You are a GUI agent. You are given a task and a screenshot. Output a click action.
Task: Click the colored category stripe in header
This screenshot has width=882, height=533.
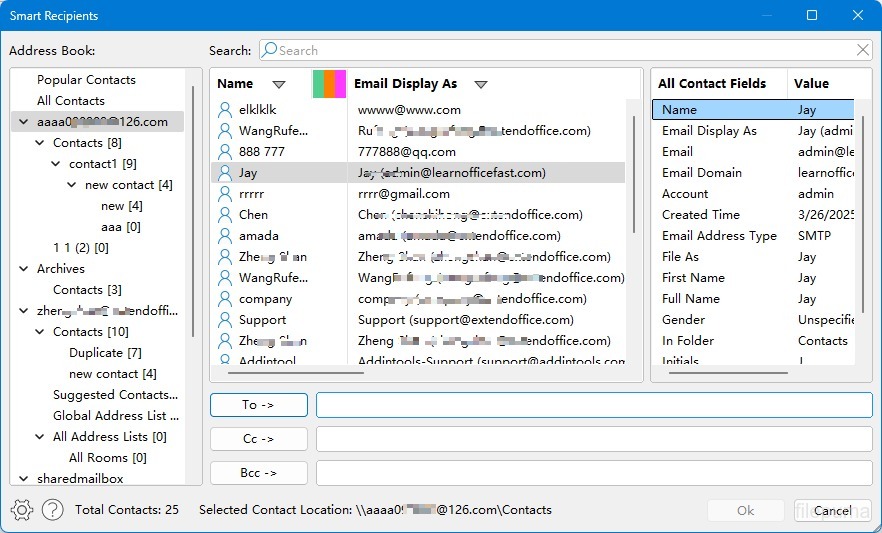pyautogui.click(x=329, y=84)
